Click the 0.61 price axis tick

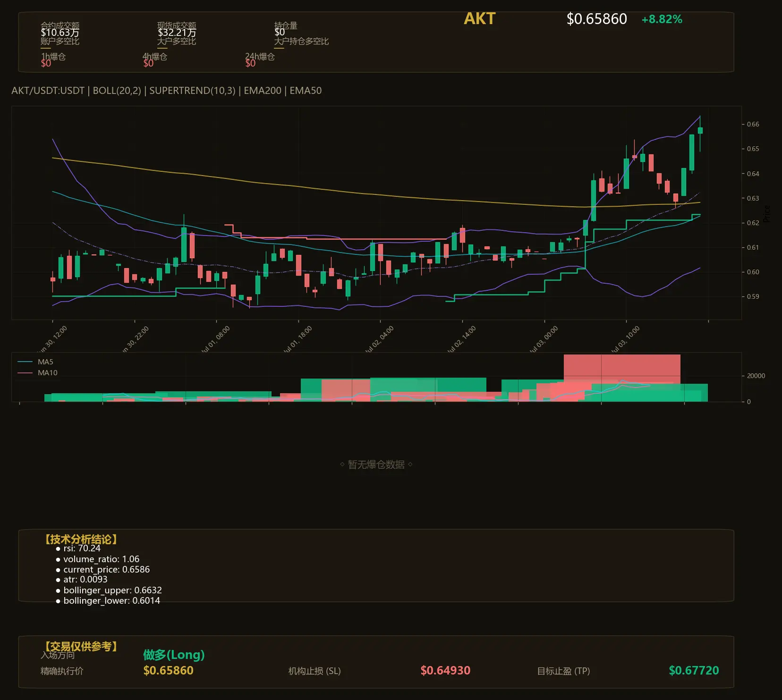pyautogui.click(x=753, y=247)
